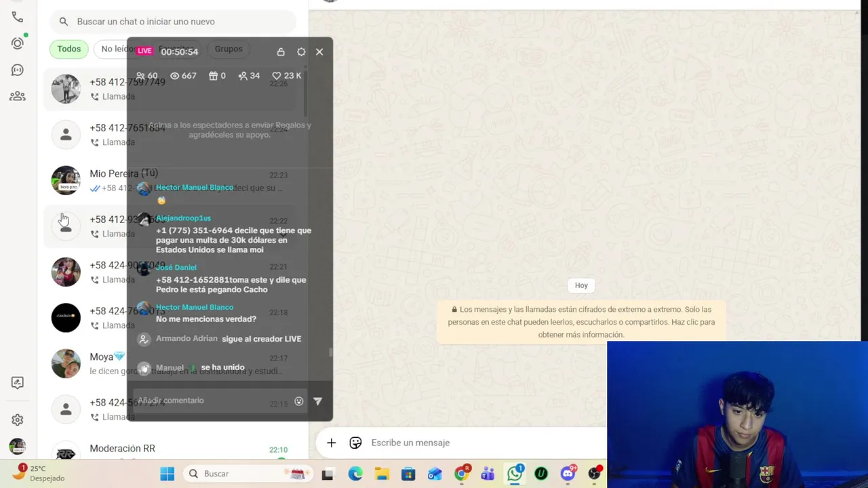This screenshot has height=488, width=868.
Task: Click the comment 'No me mencionas verdad?'
Action: [x=206, y=319]
